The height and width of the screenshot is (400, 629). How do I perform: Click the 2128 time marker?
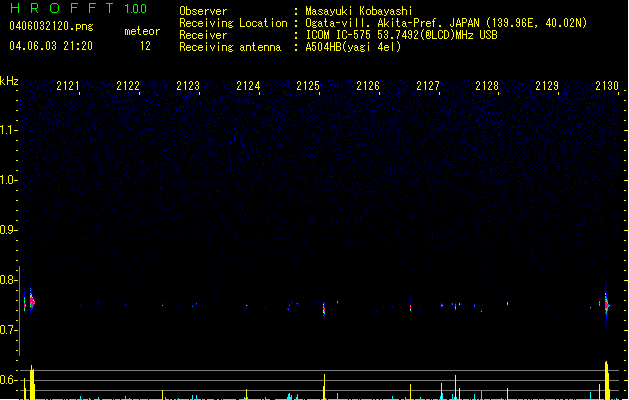click(487, 86)
